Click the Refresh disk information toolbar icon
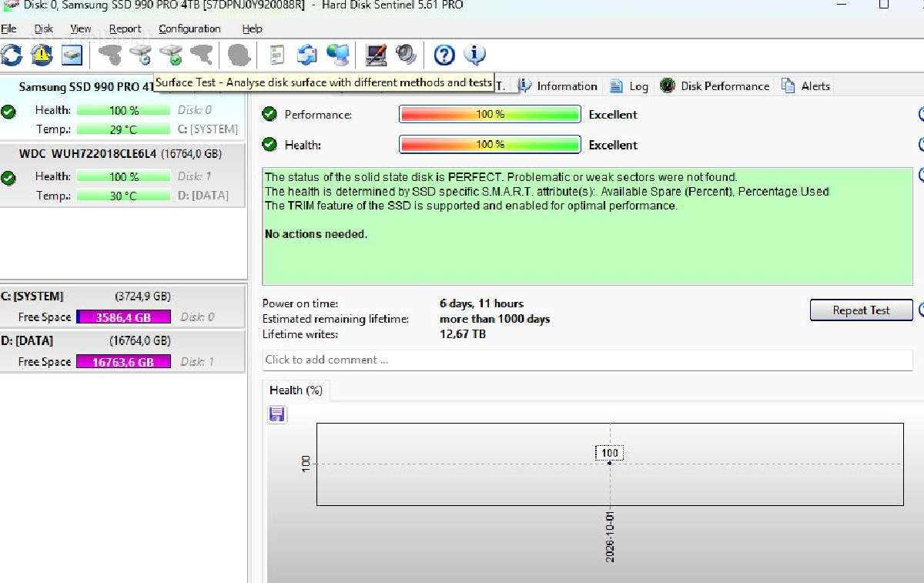924x583 pixels. (12, 55)
